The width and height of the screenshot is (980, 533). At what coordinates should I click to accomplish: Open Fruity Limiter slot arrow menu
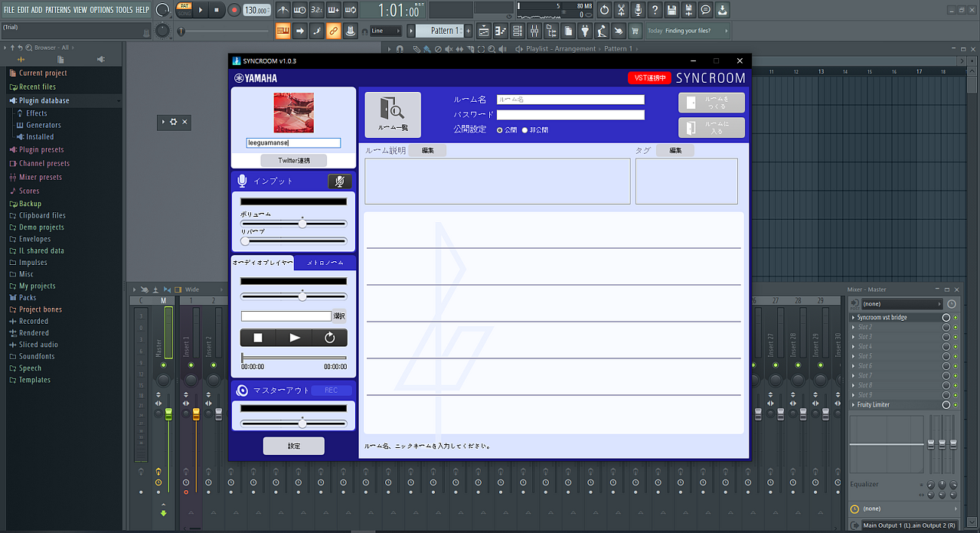[x=854, y=405]
